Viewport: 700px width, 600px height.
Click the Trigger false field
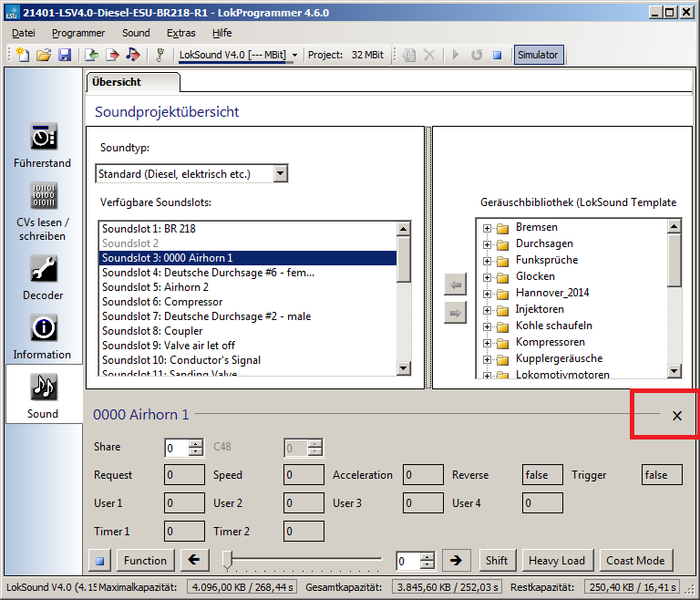click(662, 475)
